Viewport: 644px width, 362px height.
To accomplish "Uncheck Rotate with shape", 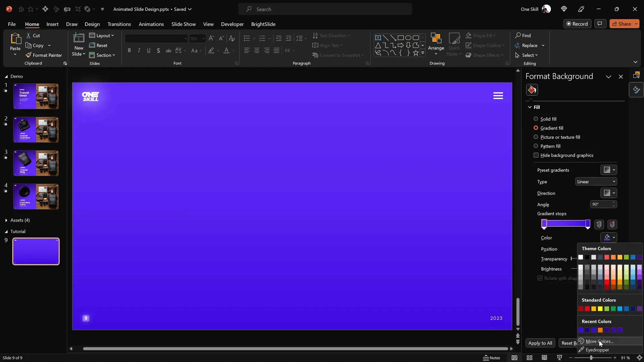I will tap(540, 278).
